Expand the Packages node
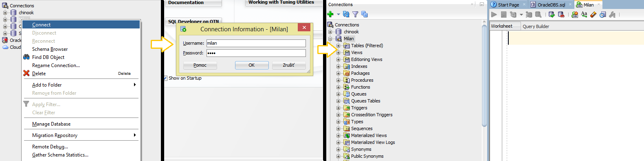Screen dimensions: 644x161 point(338,73)
